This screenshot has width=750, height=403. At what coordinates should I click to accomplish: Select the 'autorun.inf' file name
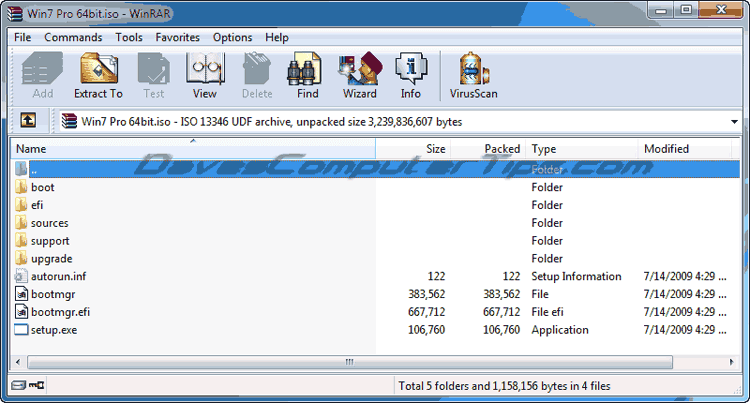[x=58, y=276]
